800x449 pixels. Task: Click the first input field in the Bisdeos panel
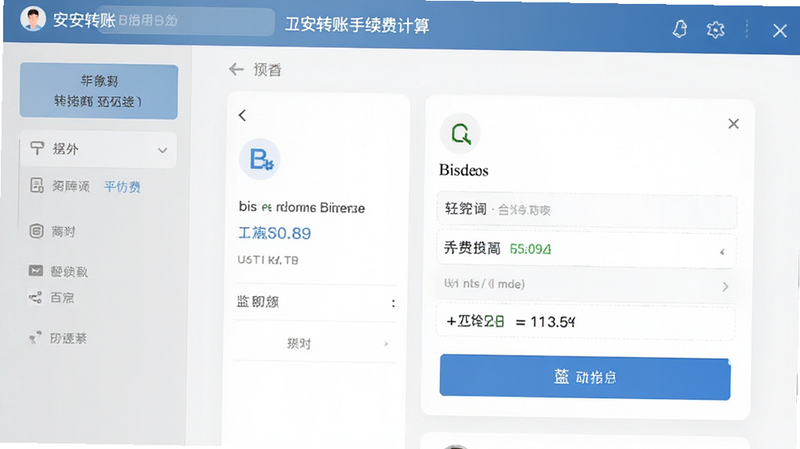(x=587, y=209)
